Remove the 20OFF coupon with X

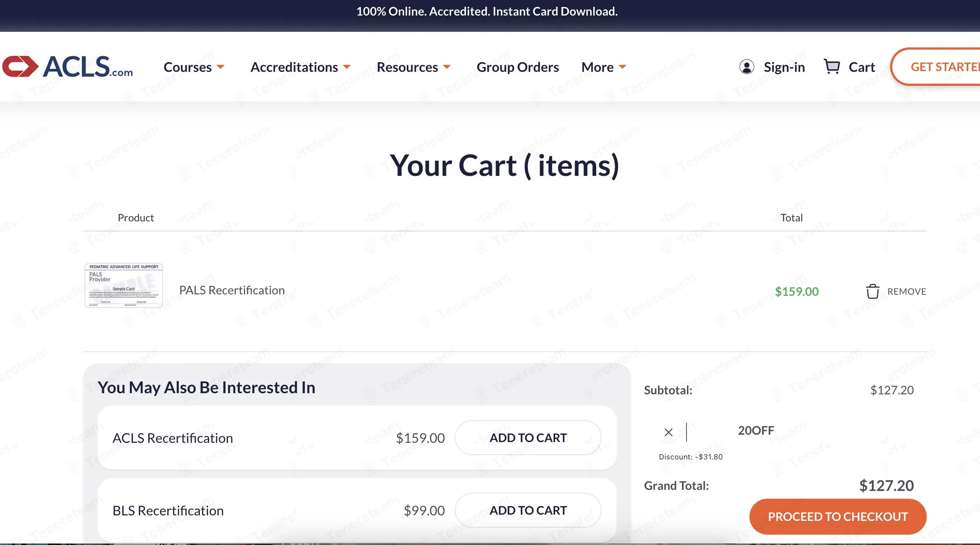(x=668, y=432)
